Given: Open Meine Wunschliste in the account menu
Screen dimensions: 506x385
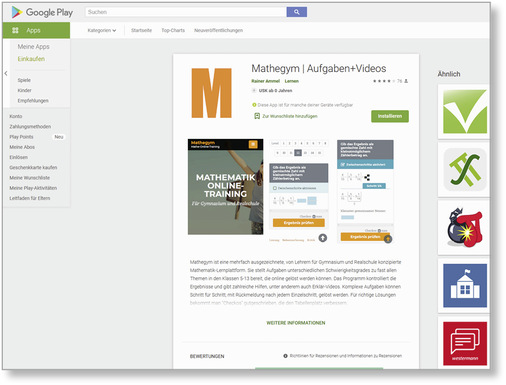Looking at the screenshot, I should click(30, 178).
